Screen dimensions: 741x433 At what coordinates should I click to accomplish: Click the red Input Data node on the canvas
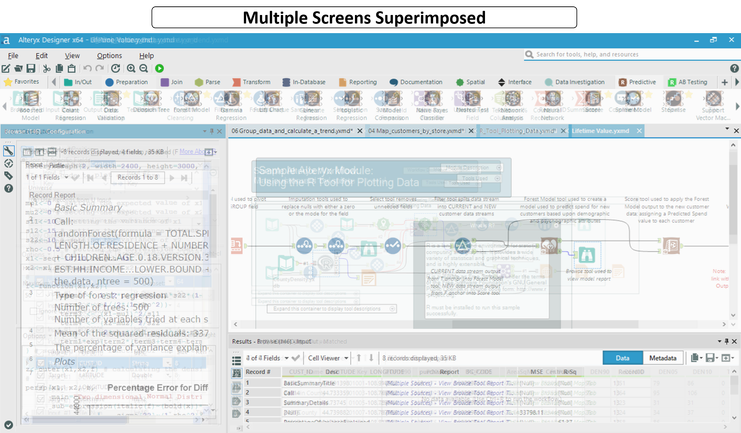[236, 245]
